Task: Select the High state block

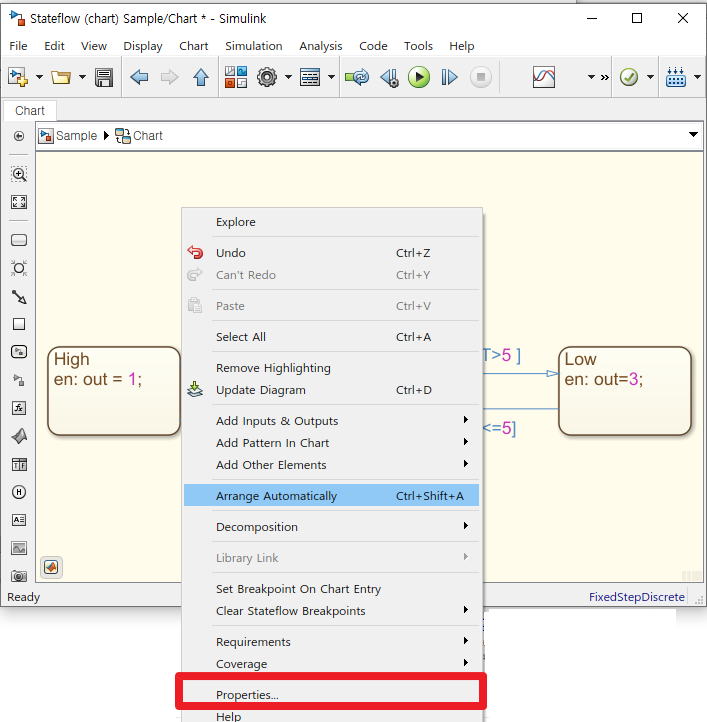Action: [x=114, y=391]
